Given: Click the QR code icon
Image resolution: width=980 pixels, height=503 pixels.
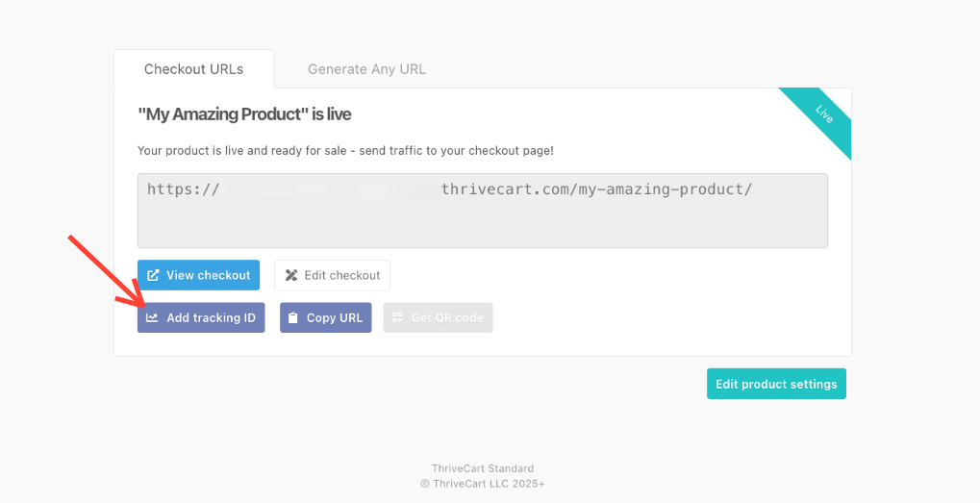Looking at the screenshot, I should tap(398, 317).
